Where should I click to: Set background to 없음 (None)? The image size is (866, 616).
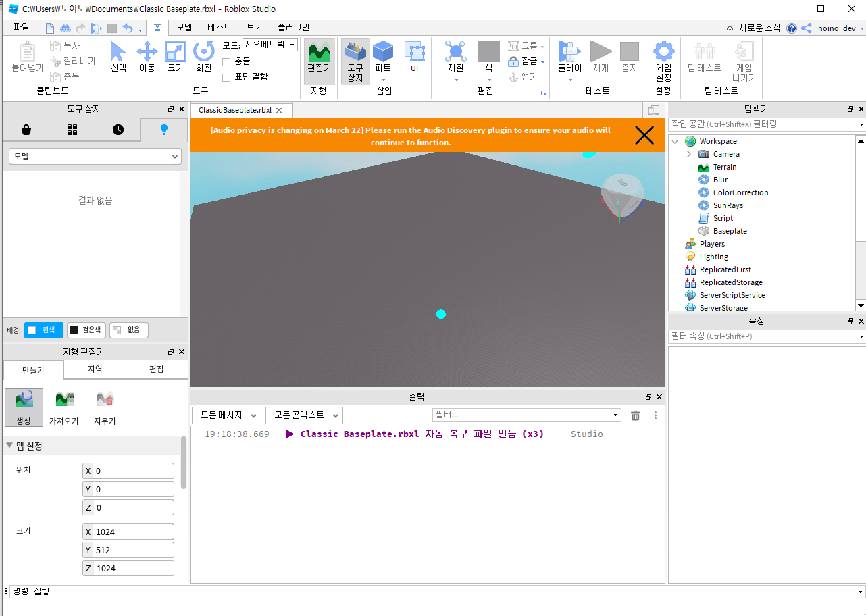(x=129, y=330)
